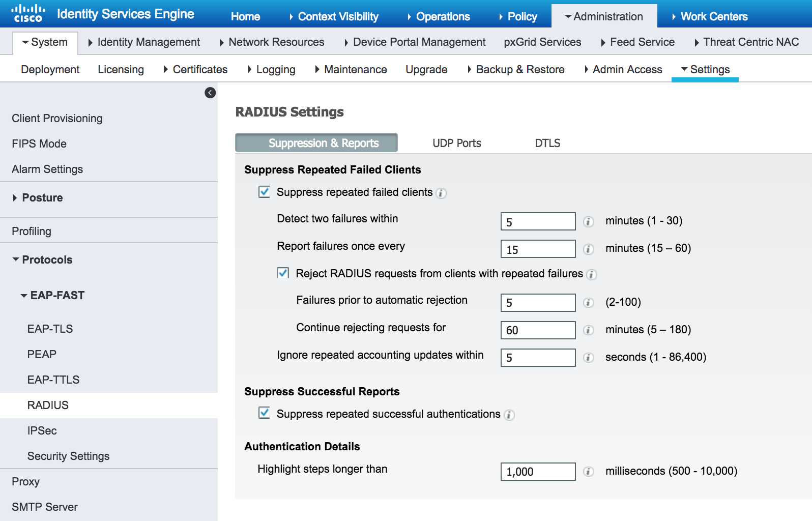Expand Network Resources submenu

[272, 42]
